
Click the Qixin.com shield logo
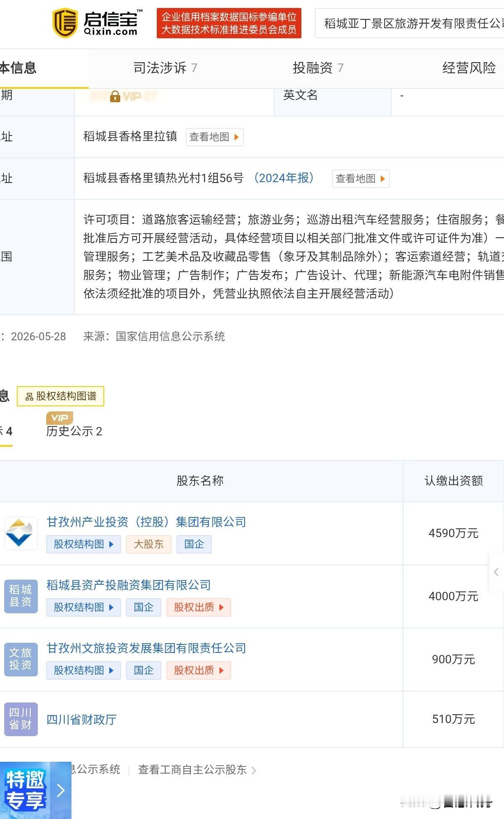tap(64, 23)
